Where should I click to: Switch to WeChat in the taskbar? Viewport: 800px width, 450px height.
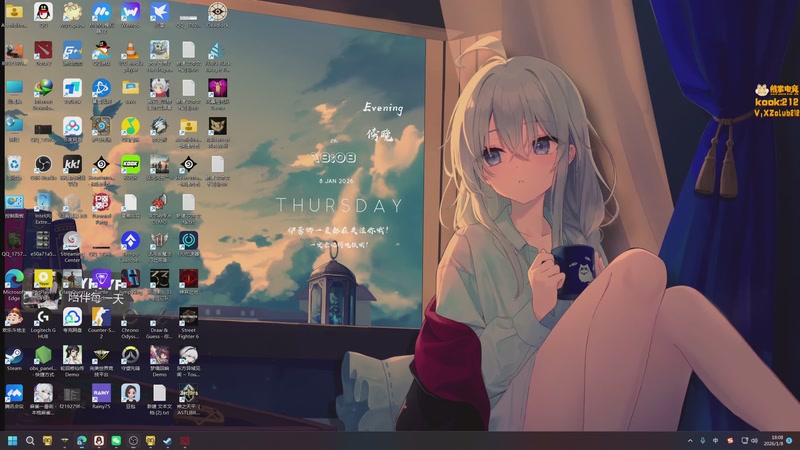coord(116,440)
